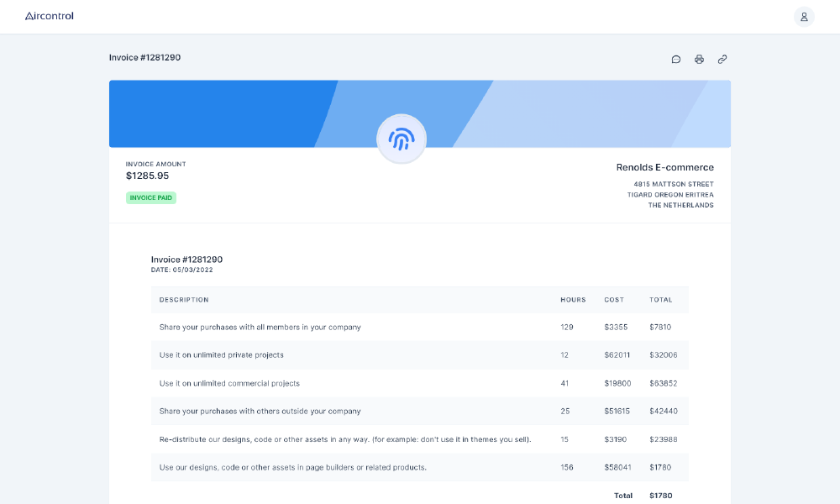Click the Aircontrol fingerprint logo badge
This screenshot has width=840, height=504.
(402, 138)
